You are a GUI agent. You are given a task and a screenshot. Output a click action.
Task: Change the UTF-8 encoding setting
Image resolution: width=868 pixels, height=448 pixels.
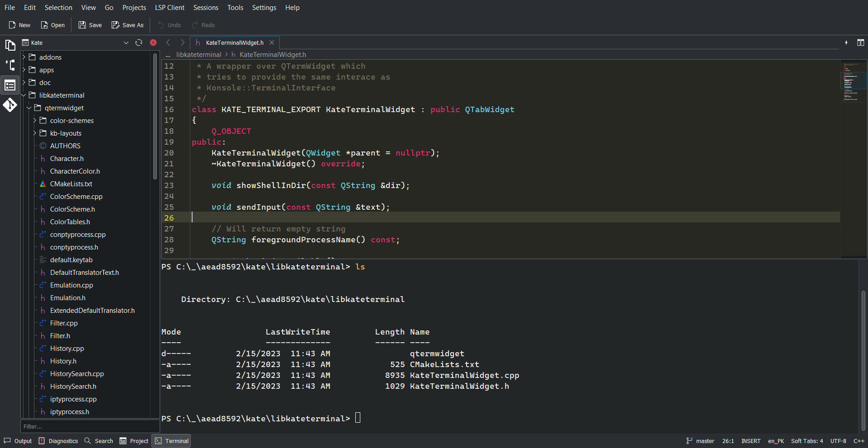tap(838, 441)
